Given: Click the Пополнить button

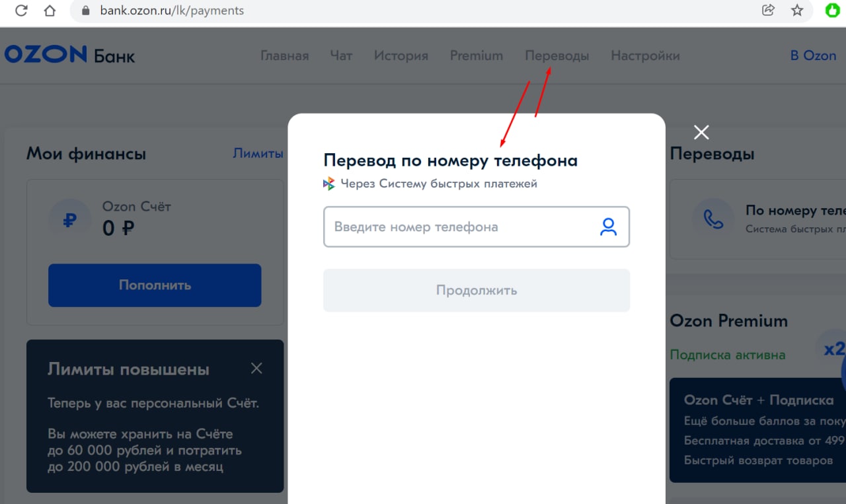Looking at the screenshot, I should [155, 285].
